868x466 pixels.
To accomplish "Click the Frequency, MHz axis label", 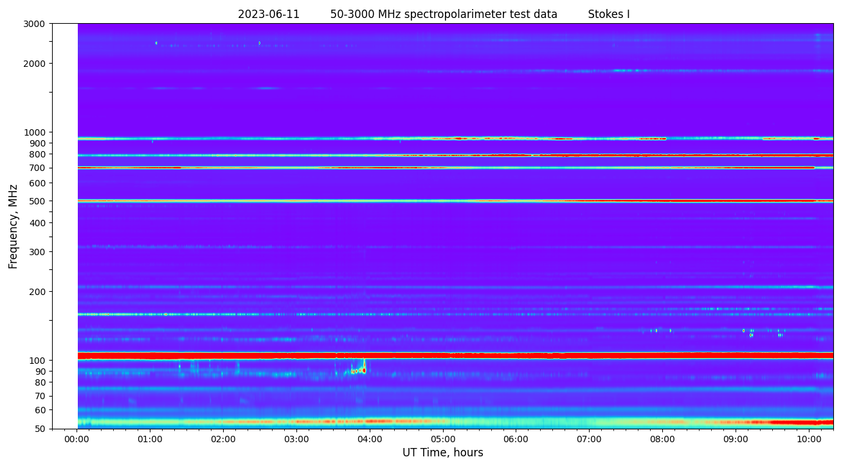I will click(14, 226).
